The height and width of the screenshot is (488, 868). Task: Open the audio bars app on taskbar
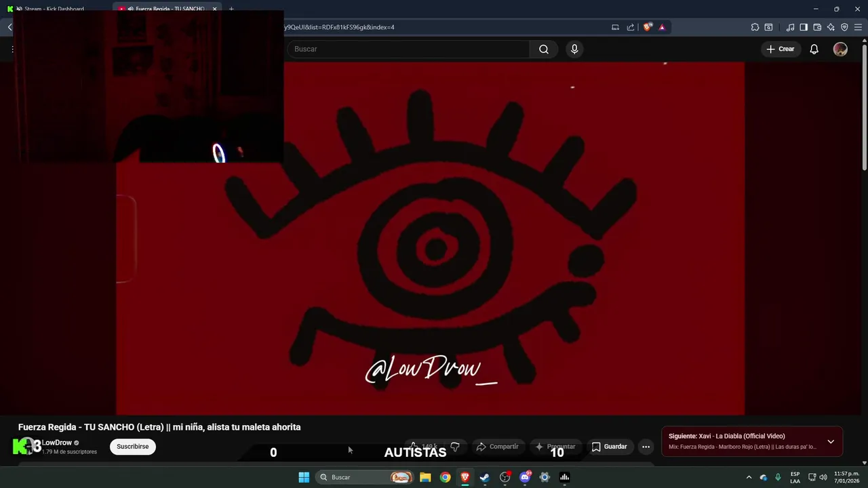pos(564,477)
